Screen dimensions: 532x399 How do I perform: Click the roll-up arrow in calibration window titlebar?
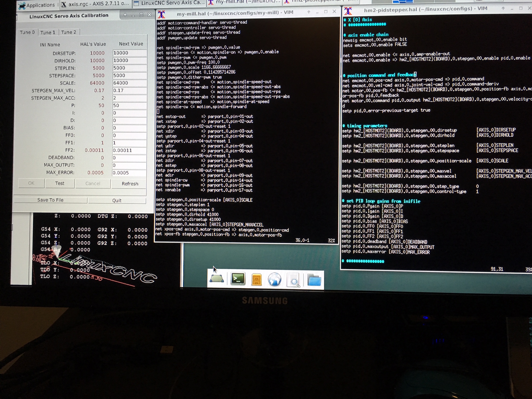coord(125,15)
